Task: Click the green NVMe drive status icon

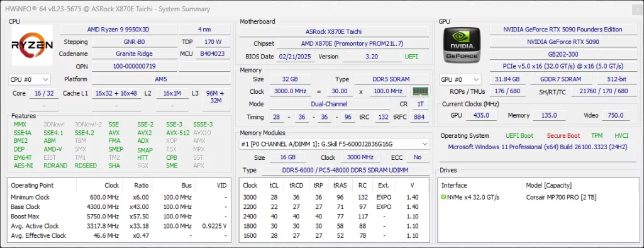Action: tap(443, 197)
